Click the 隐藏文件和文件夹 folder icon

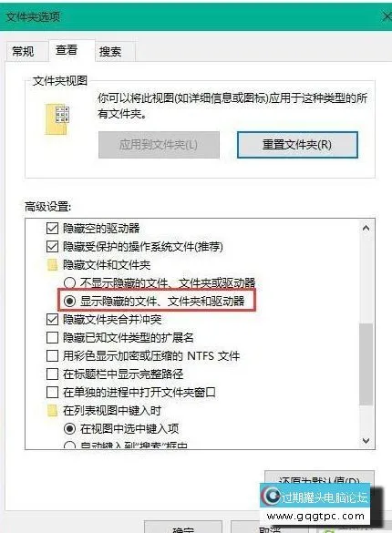tap(52, 264)
